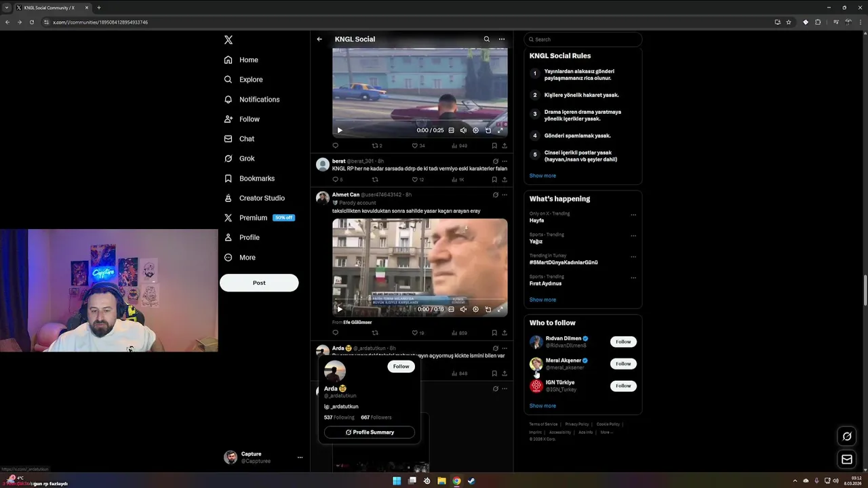Viewport: 868px width, 488px height.
Task: Open more options on Arda's post
Action: click(505, 348)
